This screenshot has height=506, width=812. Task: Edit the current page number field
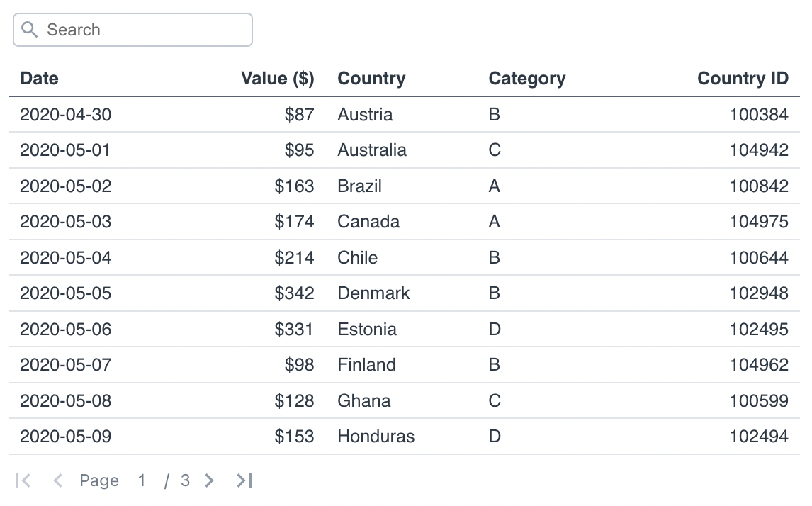point(142,480)
